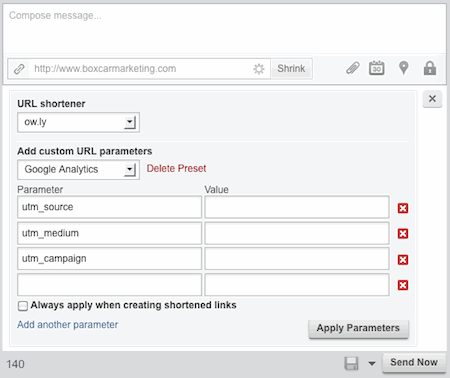This screenshot has width=450, height=378.
Task: Click the utm_medium parameter field
Action: [109, 233]
